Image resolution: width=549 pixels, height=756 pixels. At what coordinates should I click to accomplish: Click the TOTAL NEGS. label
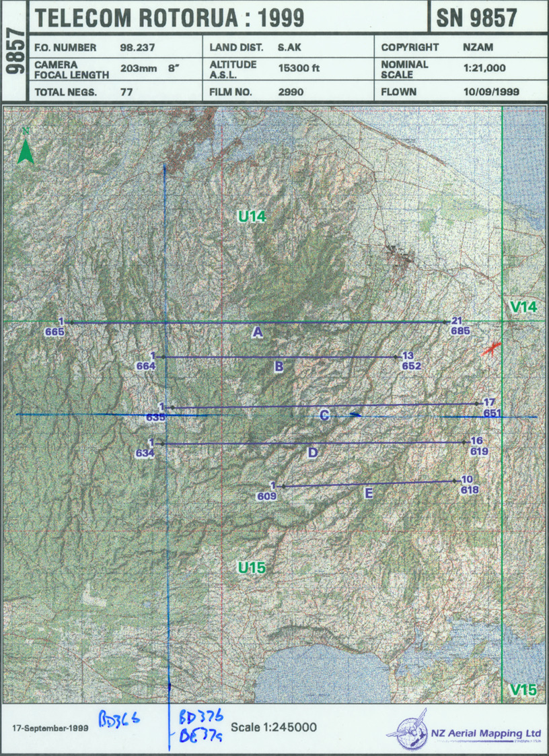(65, 92)
